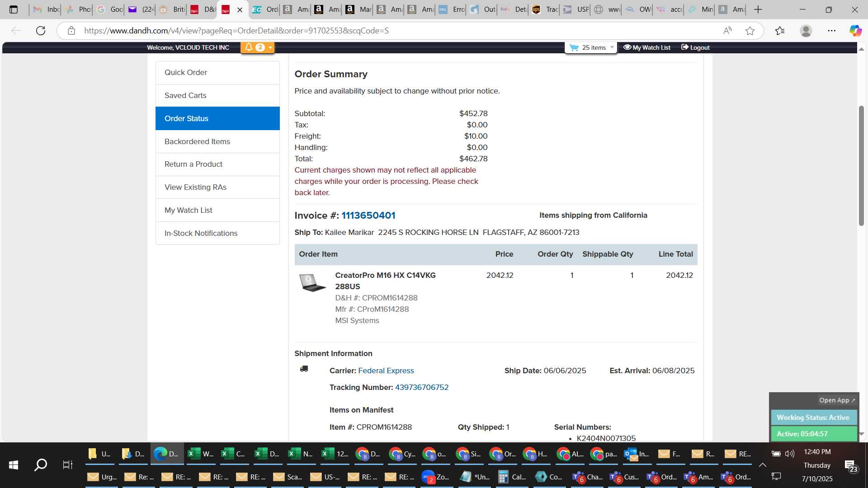
Task: Open the Windows Start menu
Action: click(14, 465)
